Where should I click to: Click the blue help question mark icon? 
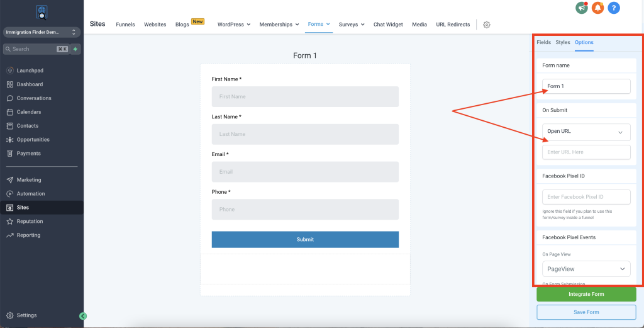[614, 8]
